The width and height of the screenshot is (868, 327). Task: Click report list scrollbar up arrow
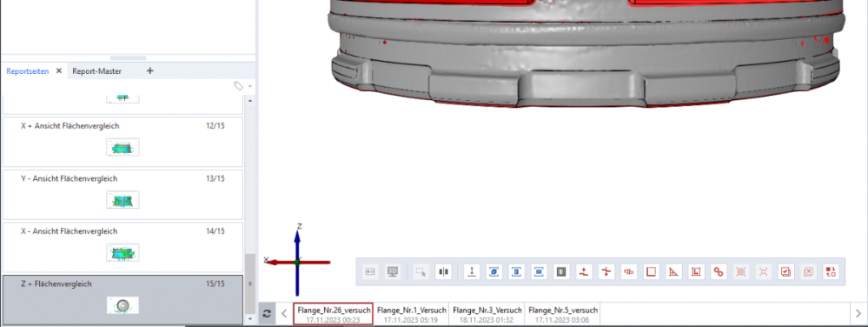click(x=249, y=100)
